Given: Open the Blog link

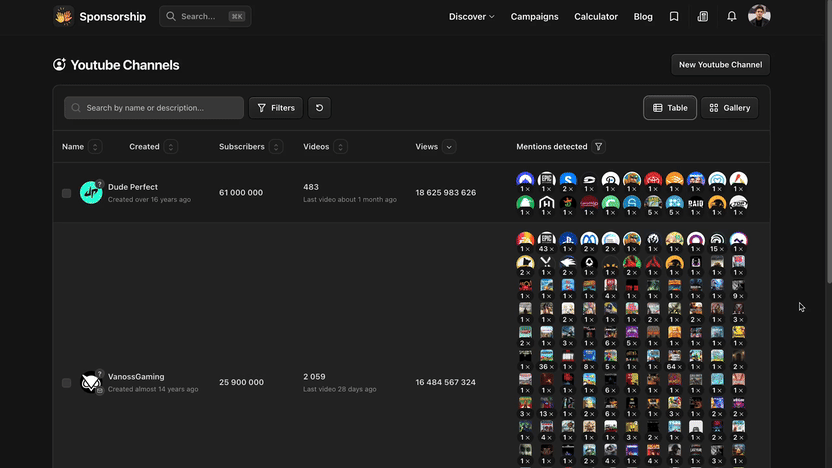Looking at the screenshot, I should click(643, 16).
